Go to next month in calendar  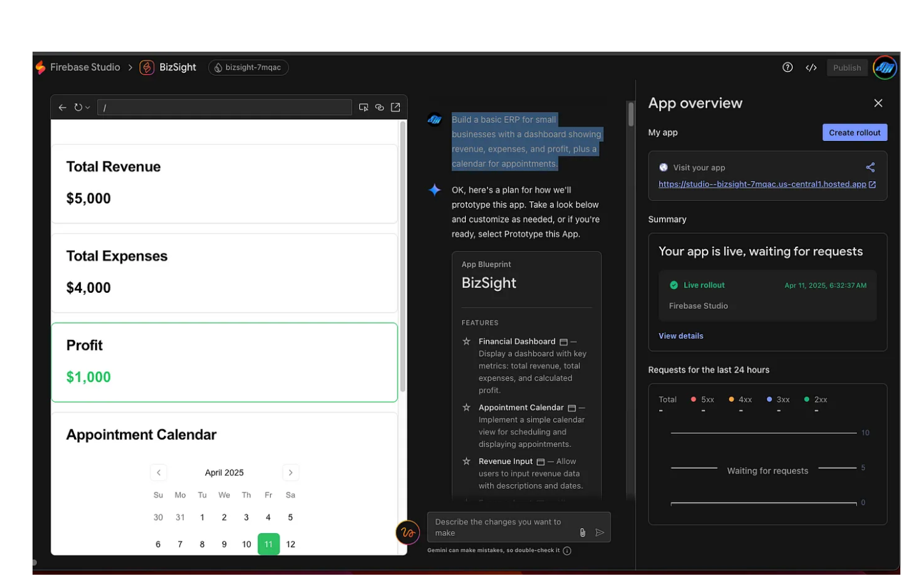click(290, 473)
